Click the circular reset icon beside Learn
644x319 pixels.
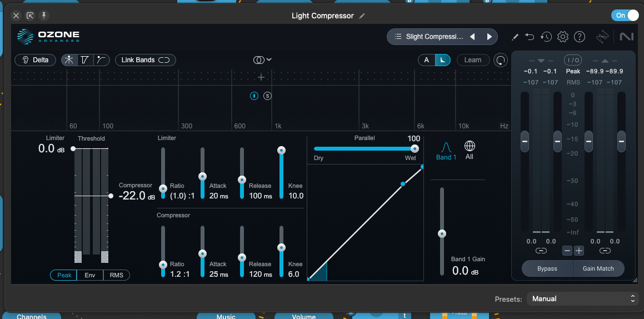pyautogui.click(x=500, y=60)
